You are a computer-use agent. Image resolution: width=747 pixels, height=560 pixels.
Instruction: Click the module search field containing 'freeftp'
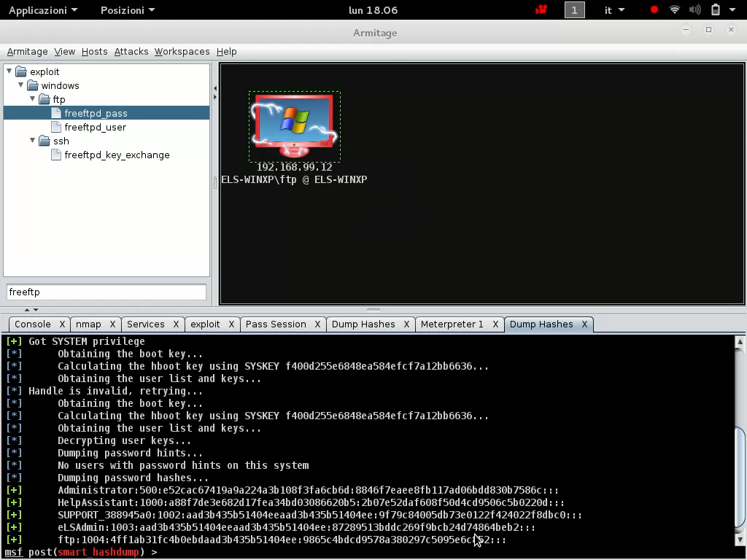click(107, 292)
